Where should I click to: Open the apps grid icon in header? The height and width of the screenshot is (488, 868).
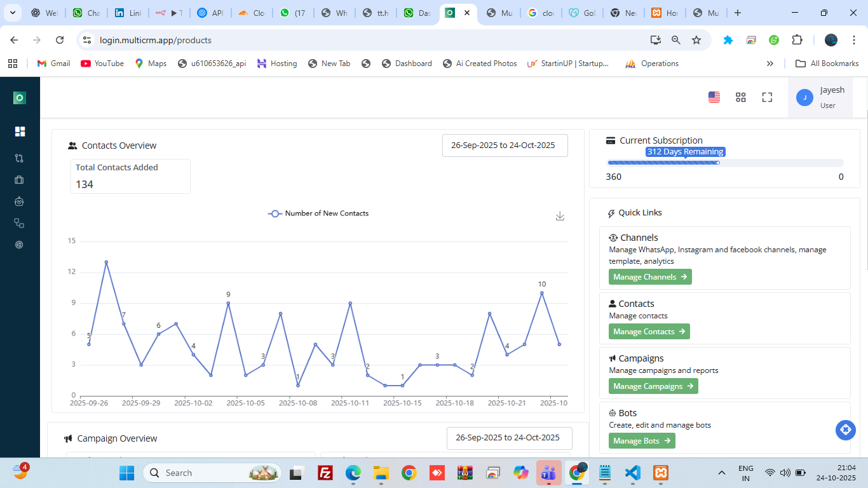point(740,97)
